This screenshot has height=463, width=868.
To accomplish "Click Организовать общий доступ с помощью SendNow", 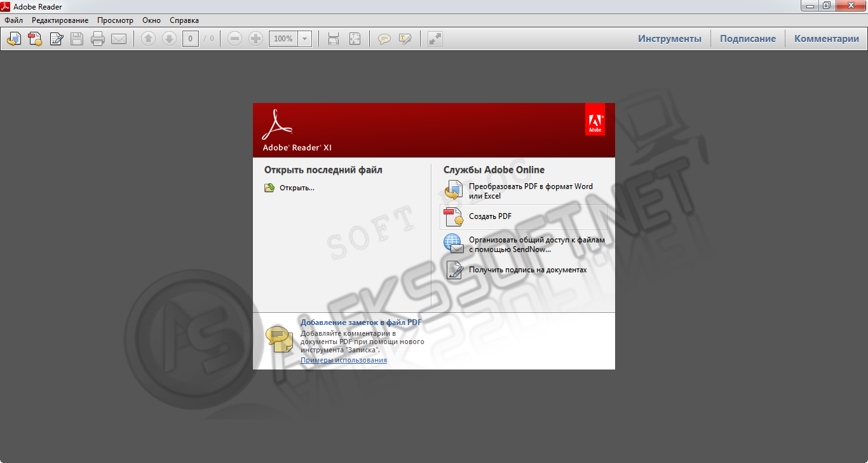I will click(x=537, y=245).
